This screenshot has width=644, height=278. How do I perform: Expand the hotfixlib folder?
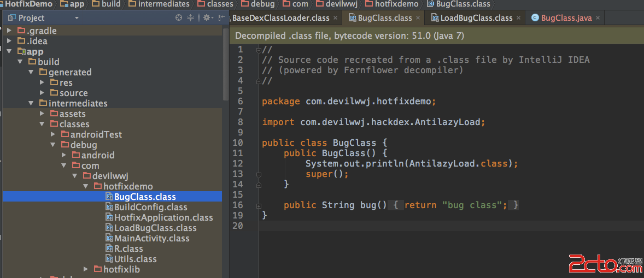85,269
